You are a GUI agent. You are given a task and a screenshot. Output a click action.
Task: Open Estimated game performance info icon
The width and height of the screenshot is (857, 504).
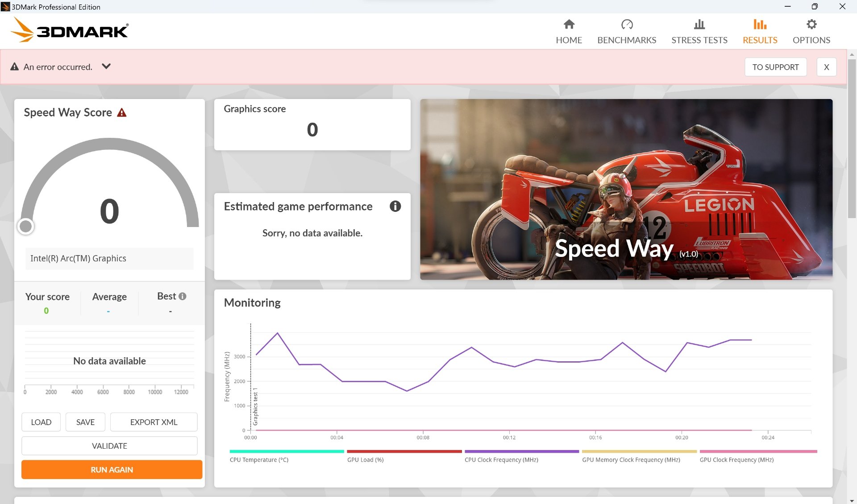(395, 206)
